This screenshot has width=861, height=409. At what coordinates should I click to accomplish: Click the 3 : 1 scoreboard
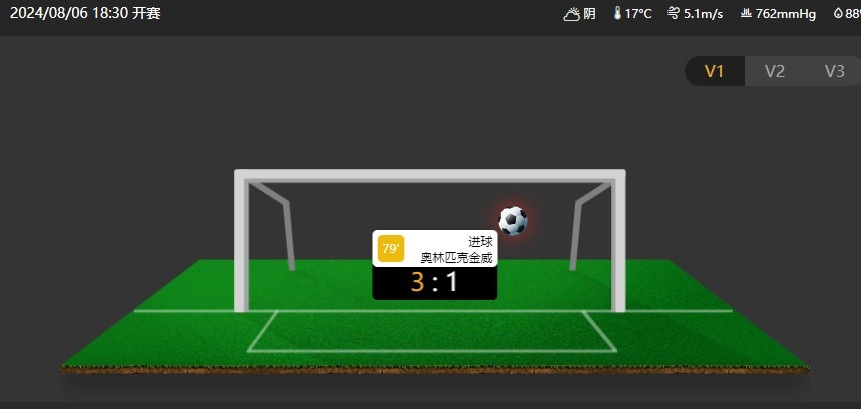tap(435, 283)
